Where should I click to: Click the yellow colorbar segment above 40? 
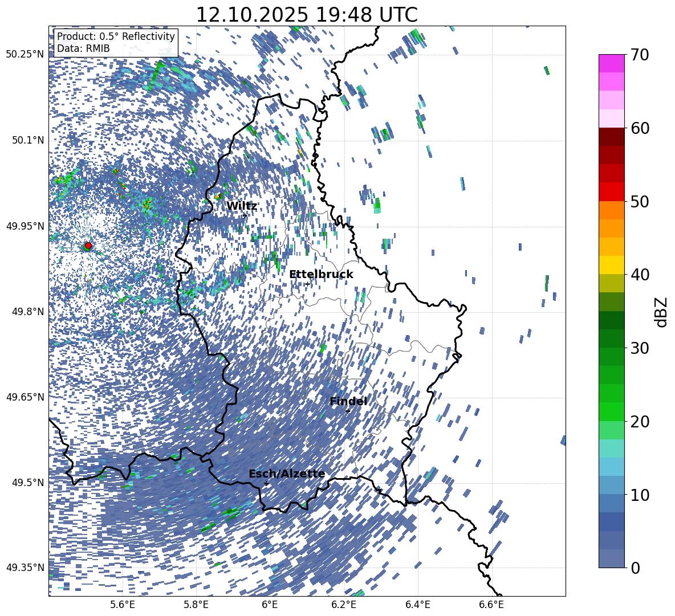[x=611, y=265]
